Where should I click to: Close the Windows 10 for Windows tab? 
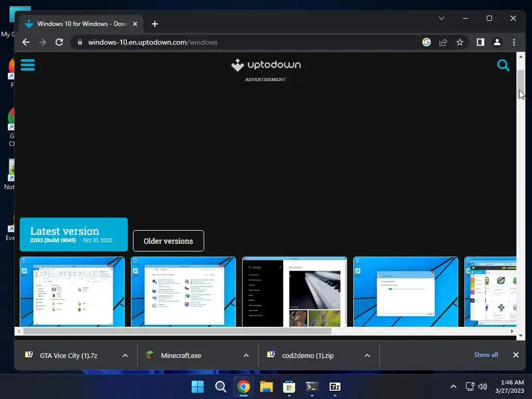[x=135, y=24]
